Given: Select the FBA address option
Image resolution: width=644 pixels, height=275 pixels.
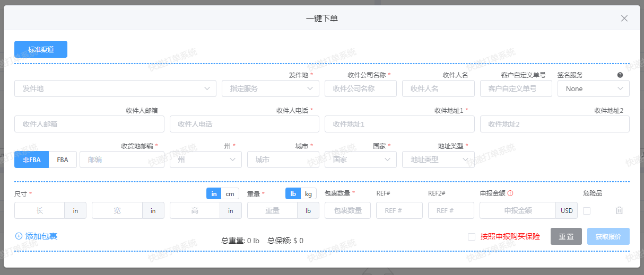Looking at the screenshot, I should 63,159.
